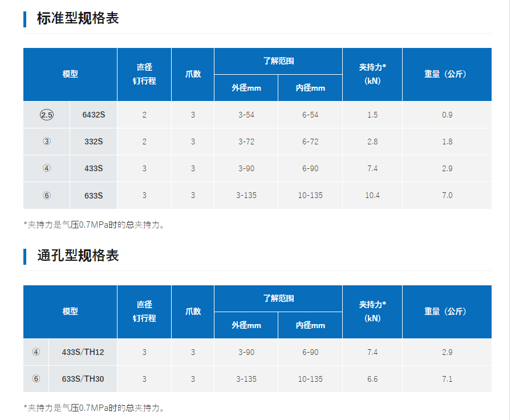Screen dimensions: 511x420
Task: Click the 模型 header in the 通孔型 table
Action: [70, 312]
